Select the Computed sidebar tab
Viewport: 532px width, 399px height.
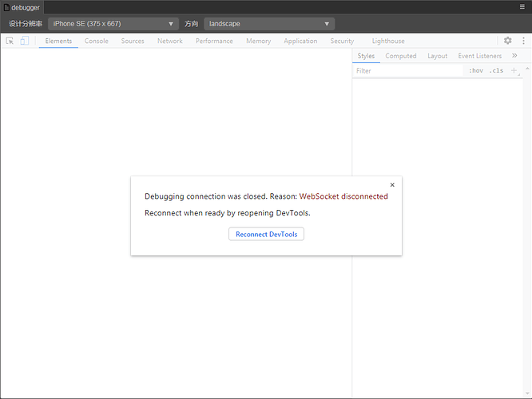pos(401,56)
